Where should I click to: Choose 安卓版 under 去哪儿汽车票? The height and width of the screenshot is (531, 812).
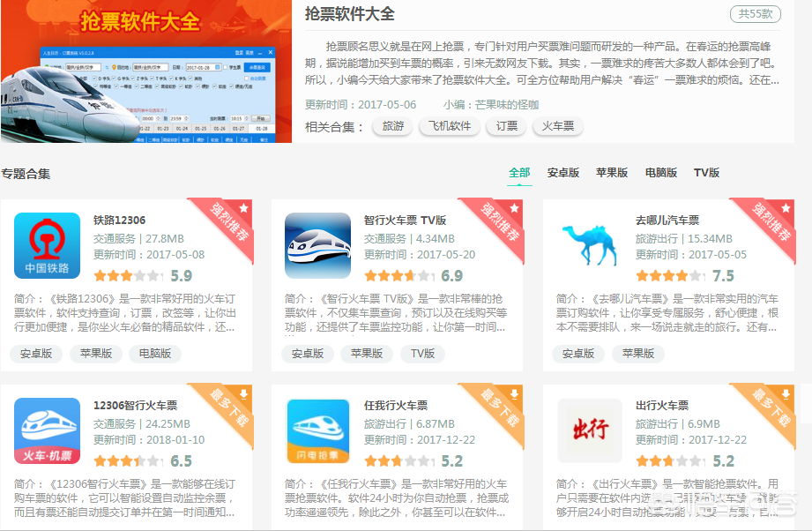click(578, 354)
